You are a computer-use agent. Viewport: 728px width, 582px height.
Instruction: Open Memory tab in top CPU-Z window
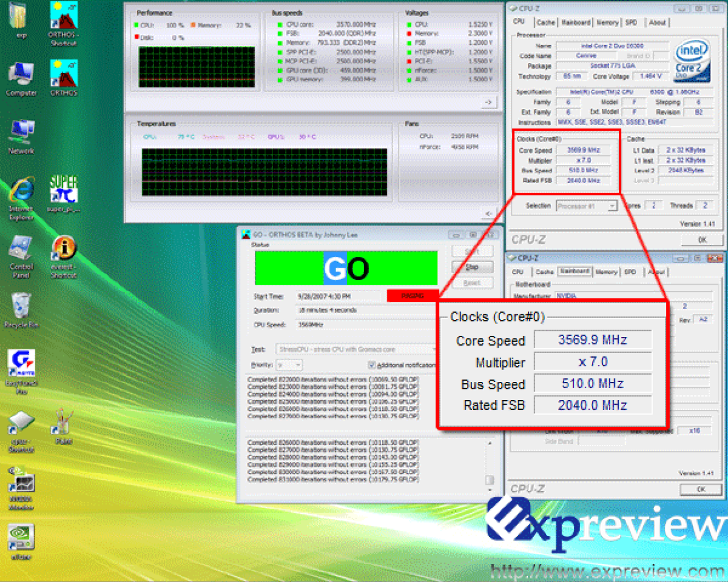[x=607, y=22]
